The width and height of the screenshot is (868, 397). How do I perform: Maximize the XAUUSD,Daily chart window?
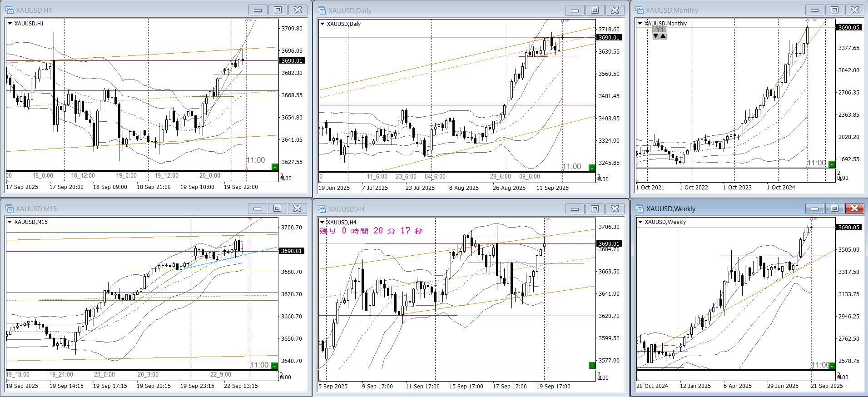click(595, 10)
